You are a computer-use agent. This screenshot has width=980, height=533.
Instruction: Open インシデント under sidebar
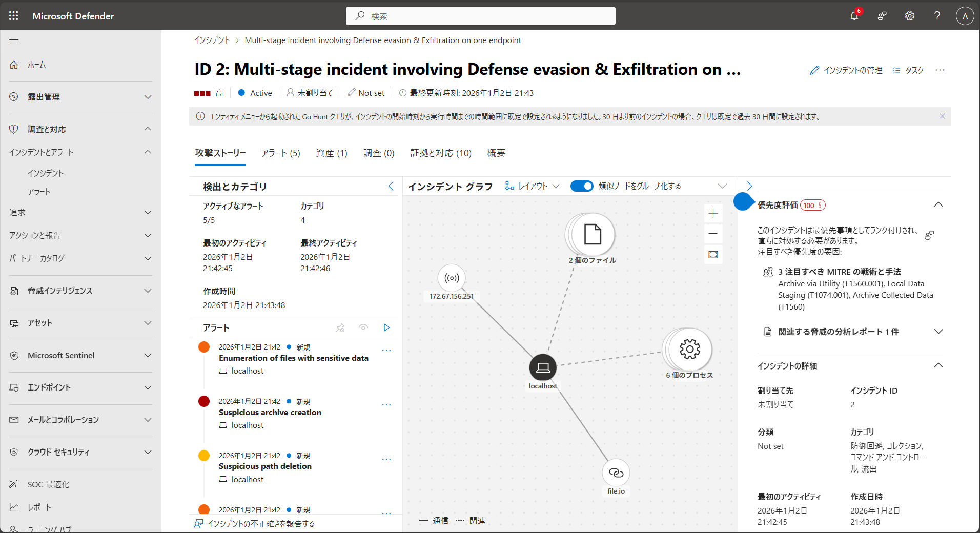point(46,173)
